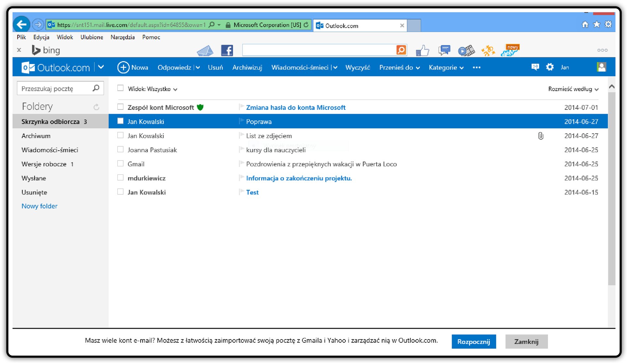Viewport: 628px width, 364px height.
Task: Open the Edycja menu
Action: pyautogui.click(x=41, y=37)
